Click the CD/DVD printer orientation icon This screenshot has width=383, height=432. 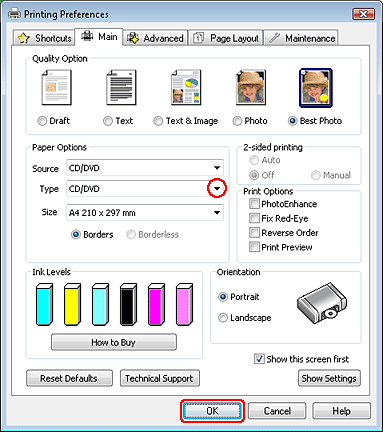pos(322,303)
